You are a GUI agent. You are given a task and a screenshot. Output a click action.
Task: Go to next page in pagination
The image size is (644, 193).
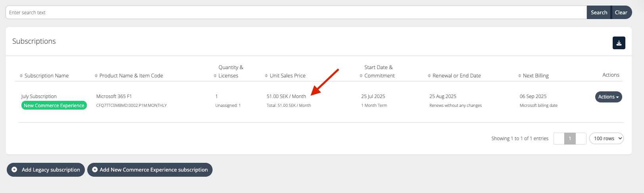coord(581,138)
